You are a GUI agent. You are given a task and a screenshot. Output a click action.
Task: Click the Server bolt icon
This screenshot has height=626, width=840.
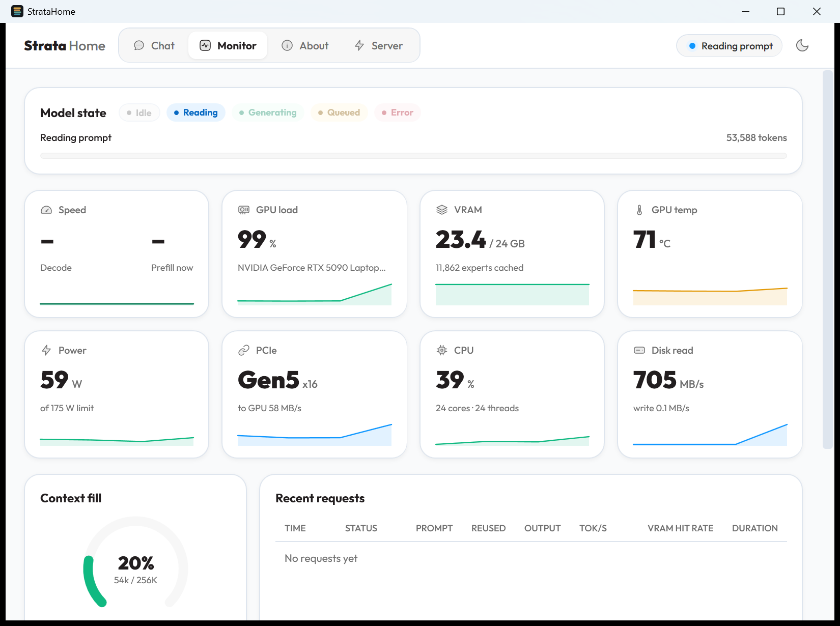pyautogui.click(x=359, y=46)
